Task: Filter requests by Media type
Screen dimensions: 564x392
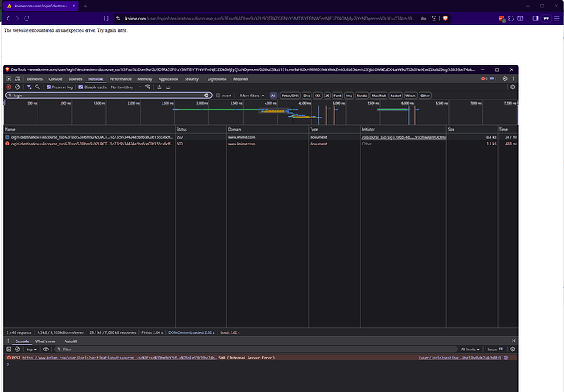Action: pos(362,96)
